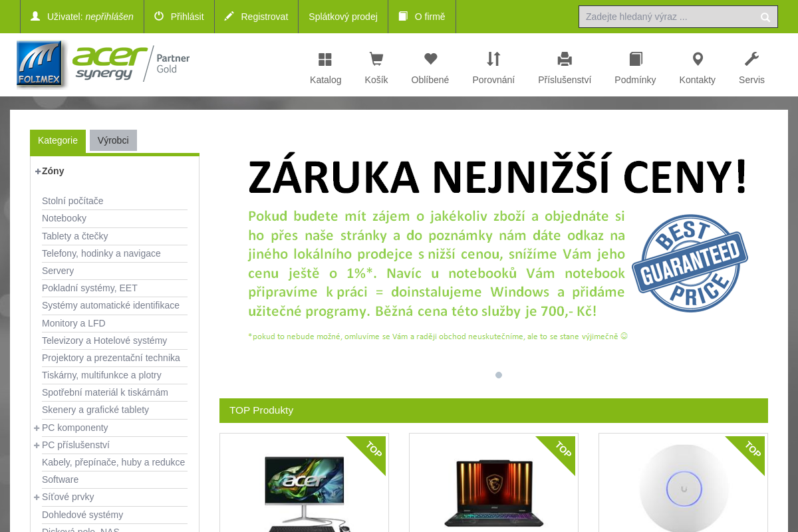Open Skenery a grafické tablety category
Image resolution: width=798 pixels, height=532 pixels.
[95, 410]
